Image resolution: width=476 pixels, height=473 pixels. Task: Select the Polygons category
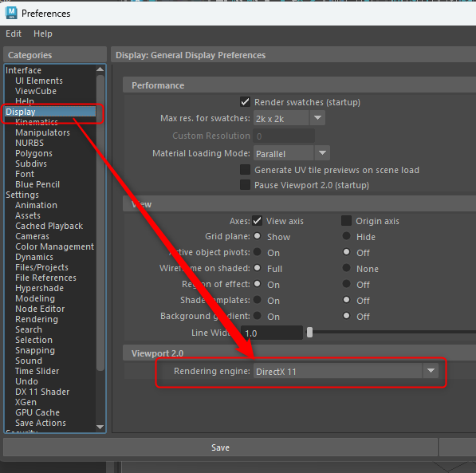(33, 153)
